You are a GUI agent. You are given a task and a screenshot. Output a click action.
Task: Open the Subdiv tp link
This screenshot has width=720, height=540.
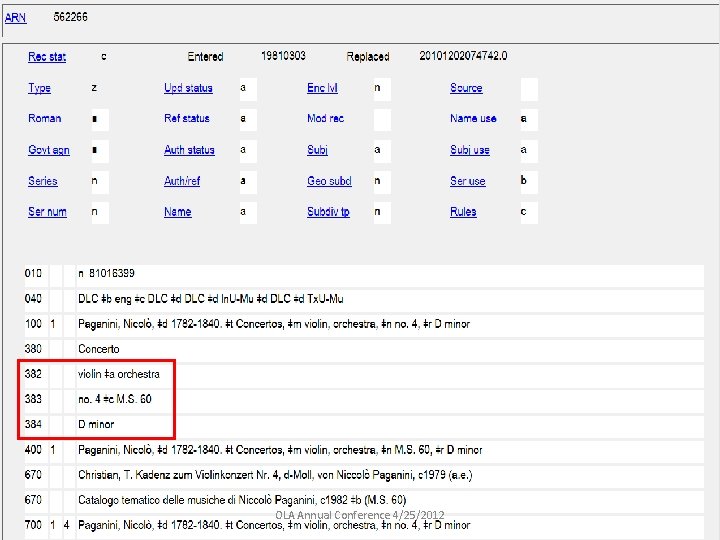(328, 212)
